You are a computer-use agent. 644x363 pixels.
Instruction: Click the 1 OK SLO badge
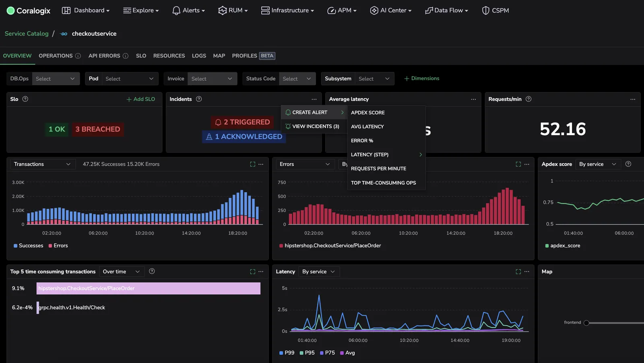[x=57, y=129]
